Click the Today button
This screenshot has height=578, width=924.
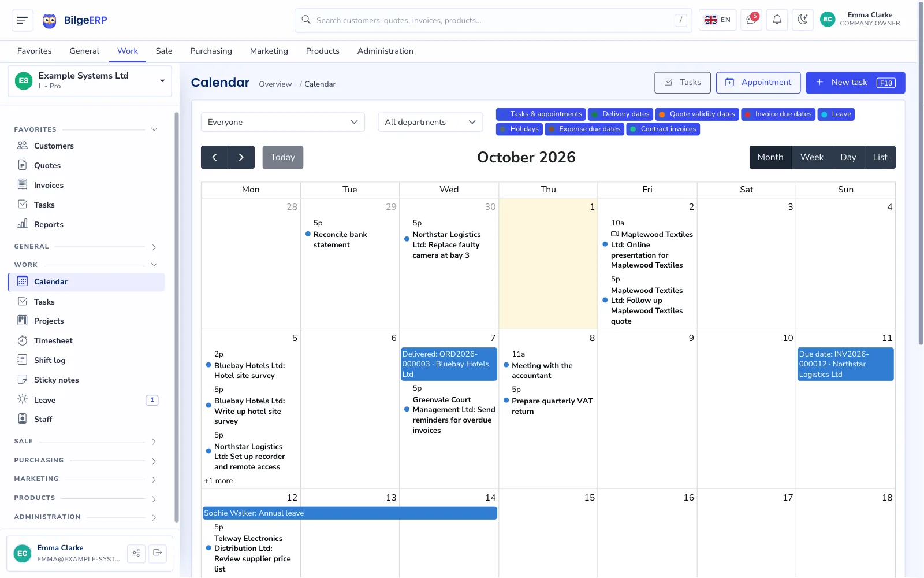pyautogui.click(x=283, y=157)
